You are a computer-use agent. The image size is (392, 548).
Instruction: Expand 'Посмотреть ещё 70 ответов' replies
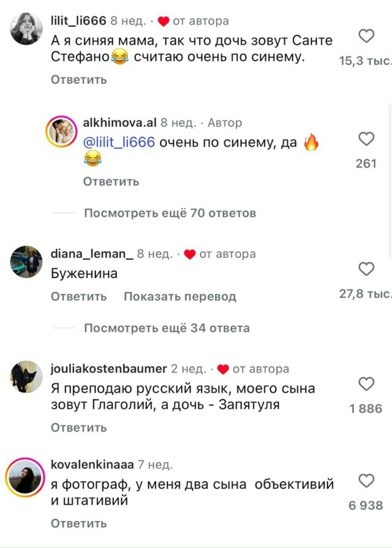point(170,213)
